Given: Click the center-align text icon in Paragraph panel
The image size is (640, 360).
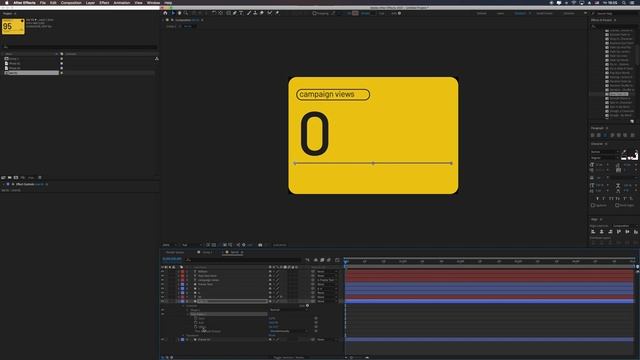Looking at the screenshot, I should (599, 135).
